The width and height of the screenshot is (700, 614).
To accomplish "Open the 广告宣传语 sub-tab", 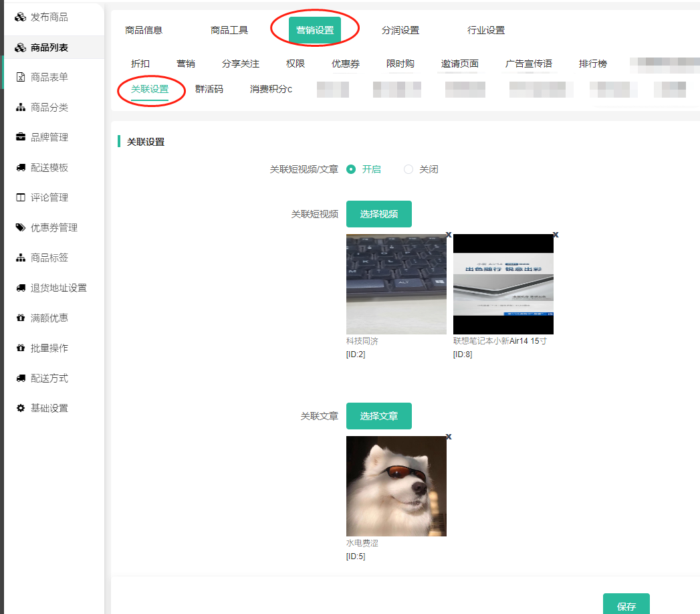I will [529, 64].
